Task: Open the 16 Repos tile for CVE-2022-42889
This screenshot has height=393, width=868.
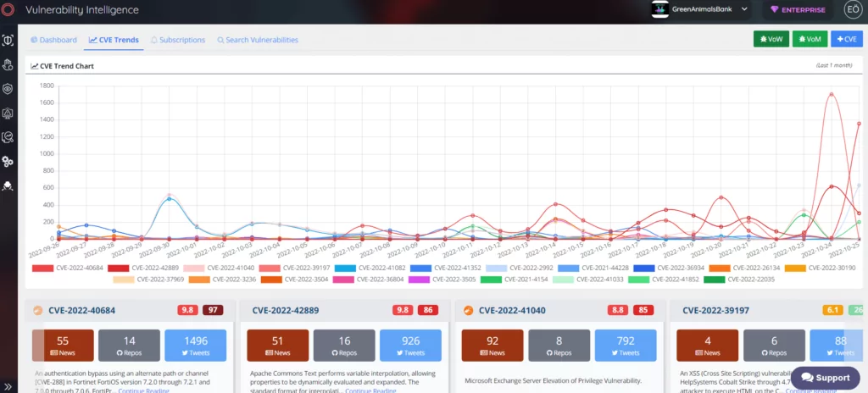Action: [x=344, y=346]
